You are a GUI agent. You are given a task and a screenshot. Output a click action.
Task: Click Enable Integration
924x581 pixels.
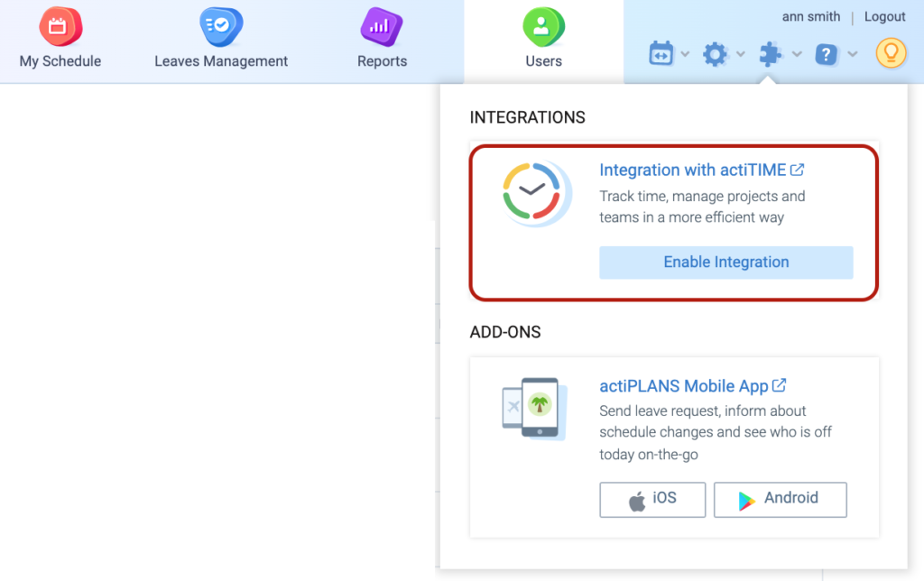726,262
